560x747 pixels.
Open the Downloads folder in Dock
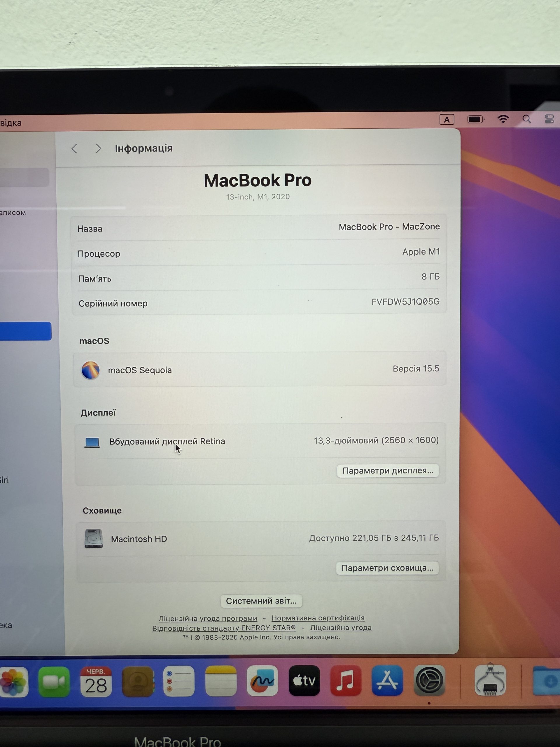547,680
